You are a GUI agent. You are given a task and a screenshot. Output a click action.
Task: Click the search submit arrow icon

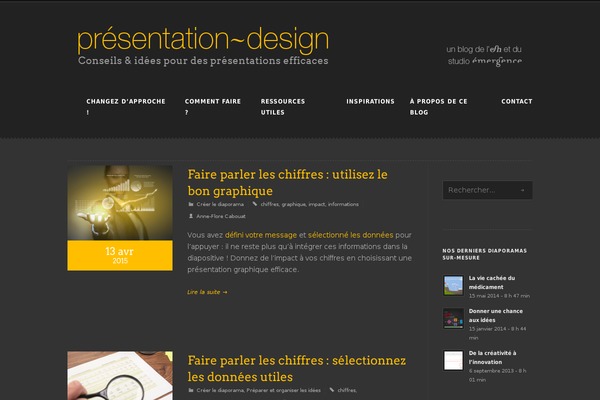tap(524, 190)
